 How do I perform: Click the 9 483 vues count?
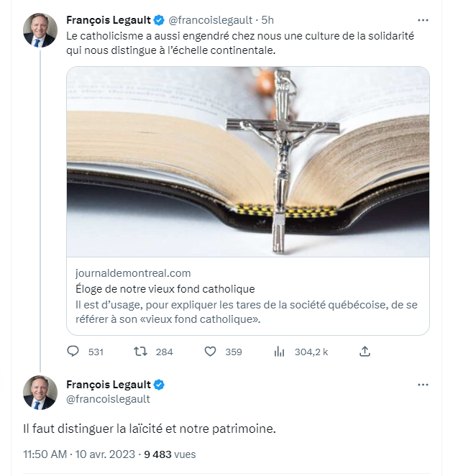click(170, 454)
